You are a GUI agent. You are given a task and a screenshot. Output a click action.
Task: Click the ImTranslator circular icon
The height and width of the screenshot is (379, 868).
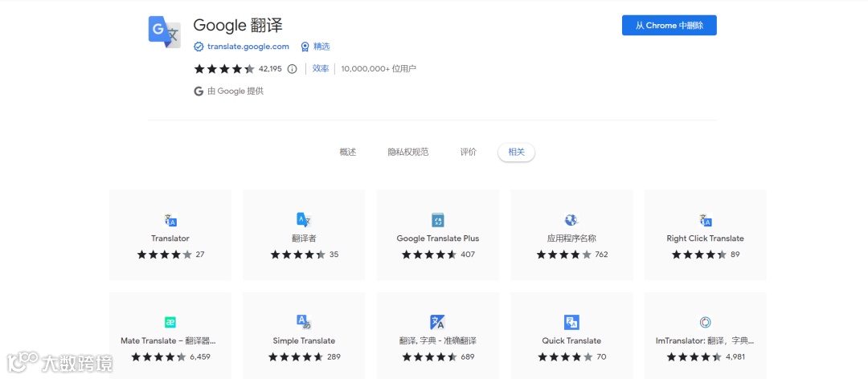tap(706, 322)
